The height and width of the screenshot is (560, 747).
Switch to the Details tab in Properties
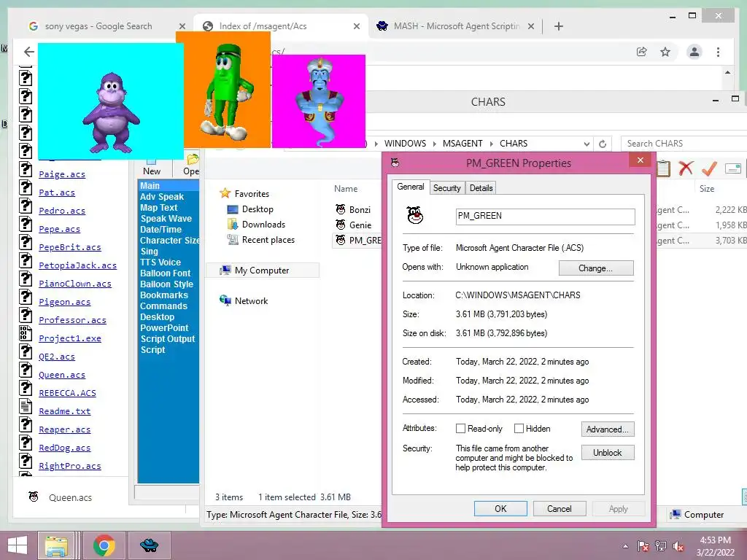481,188
